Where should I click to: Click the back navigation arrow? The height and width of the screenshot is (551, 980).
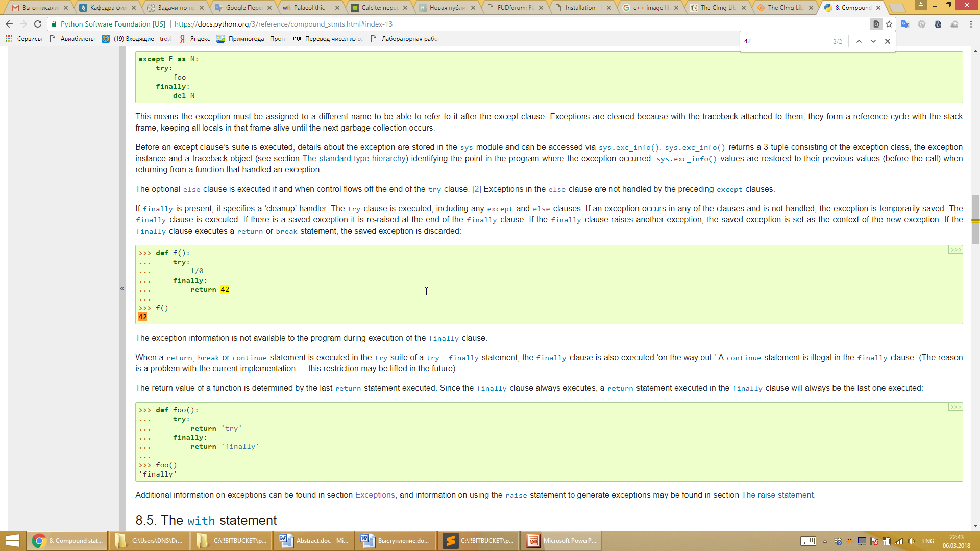(9, 24)
